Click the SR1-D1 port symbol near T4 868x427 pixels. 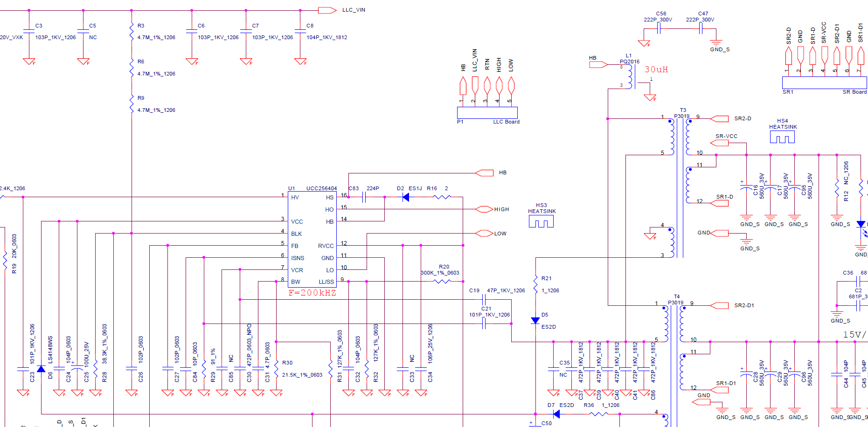pyautogui.click(x=719, y=390)
